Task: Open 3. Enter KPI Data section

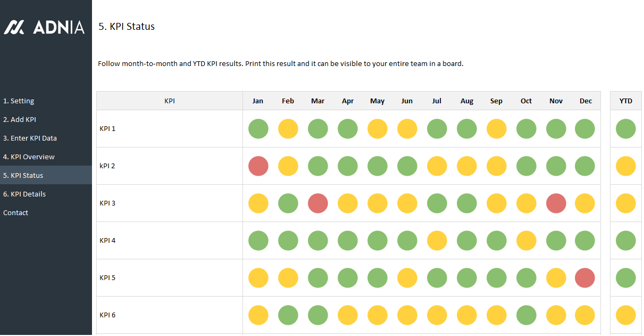Action: [30, 138]
